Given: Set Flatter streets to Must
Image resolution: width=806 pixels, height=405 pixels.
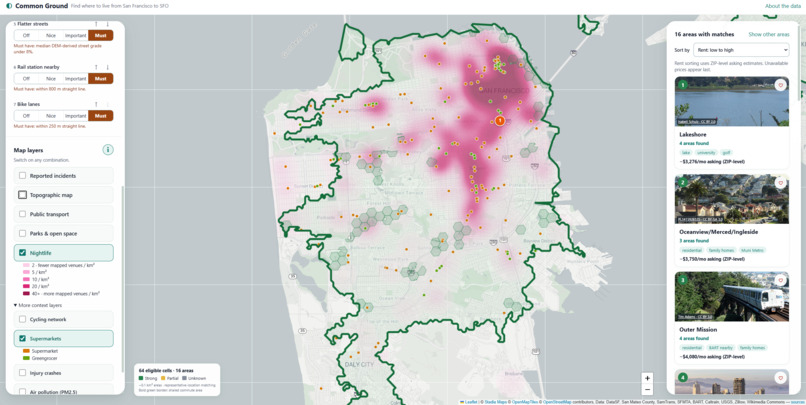Looking at the screenshot, I should click(101, 35).
